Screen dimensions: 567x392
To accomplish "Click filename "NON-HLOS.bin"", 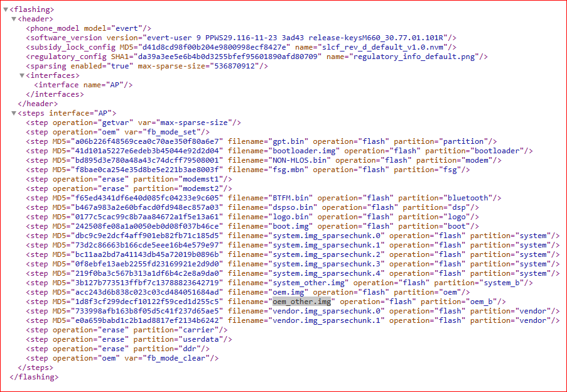I will pos(300,160).
